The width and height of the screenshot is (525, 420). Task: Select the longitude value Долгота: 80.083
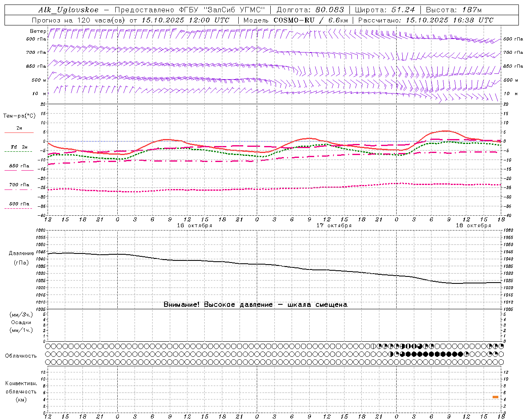pos(310,10)
